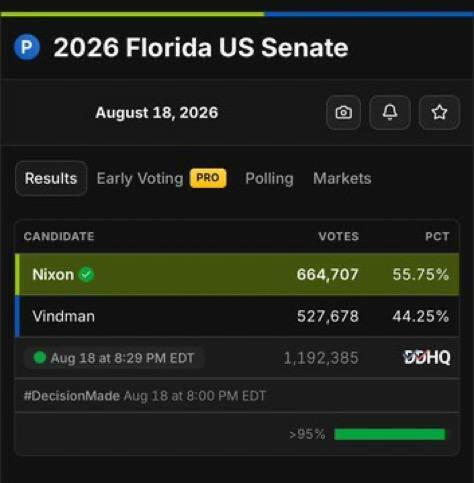Click the CANDIDATE column header

click(x=59, y=236)
